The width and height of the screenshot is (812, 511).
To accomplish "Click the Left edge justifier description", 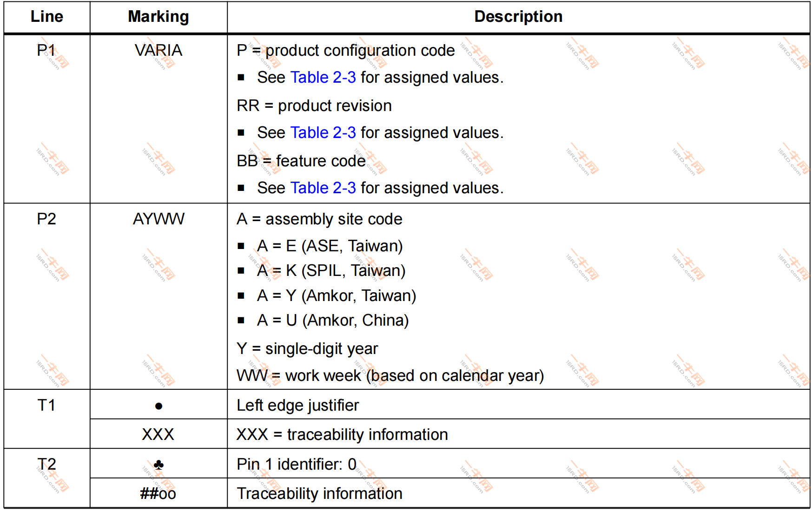I will click(x=297, y=406).
